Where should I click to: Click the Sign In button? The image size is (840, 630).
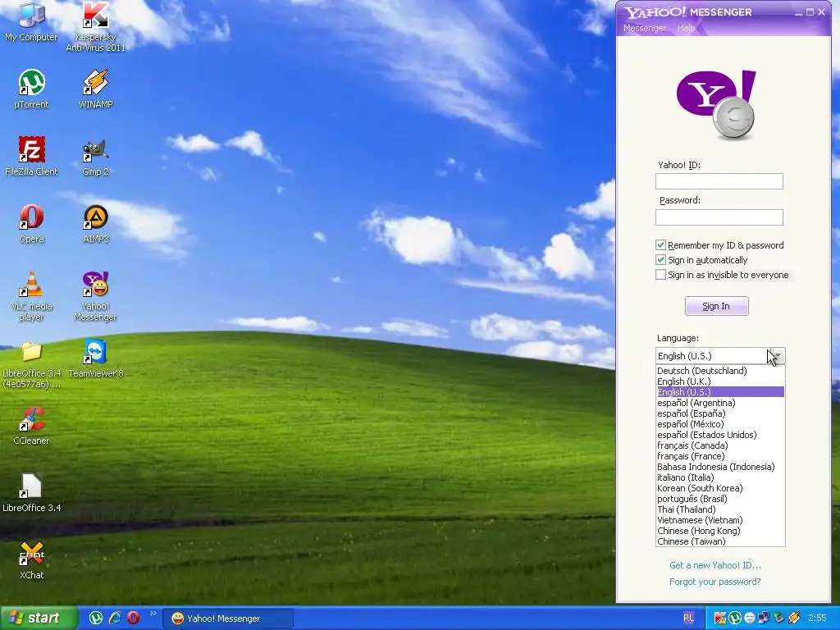click(x=716, y=306)
